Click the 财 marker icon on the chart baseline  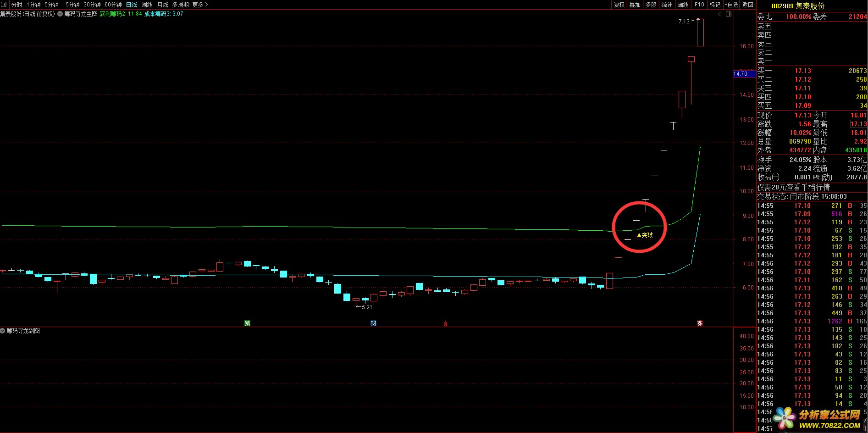(x=373, y=323)
